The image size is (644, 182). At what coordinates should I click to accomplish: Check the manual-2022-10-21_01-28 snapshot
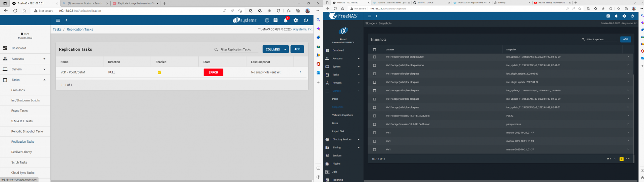click(375, 141)
